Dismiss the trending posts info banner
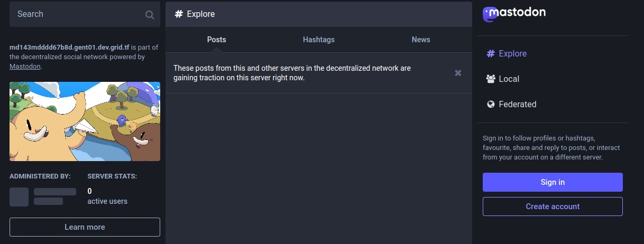 point(458,73)
